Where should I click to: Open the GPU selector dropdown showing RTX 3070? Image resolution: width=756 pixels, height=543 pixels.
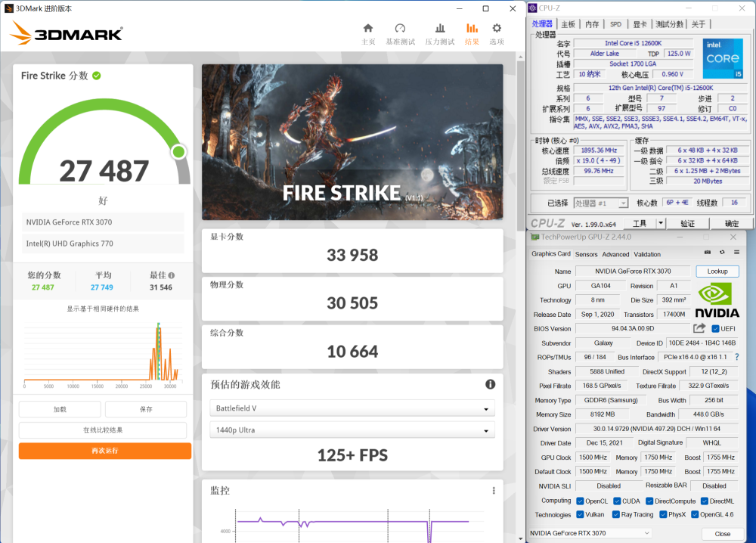(x=590, y=533)
